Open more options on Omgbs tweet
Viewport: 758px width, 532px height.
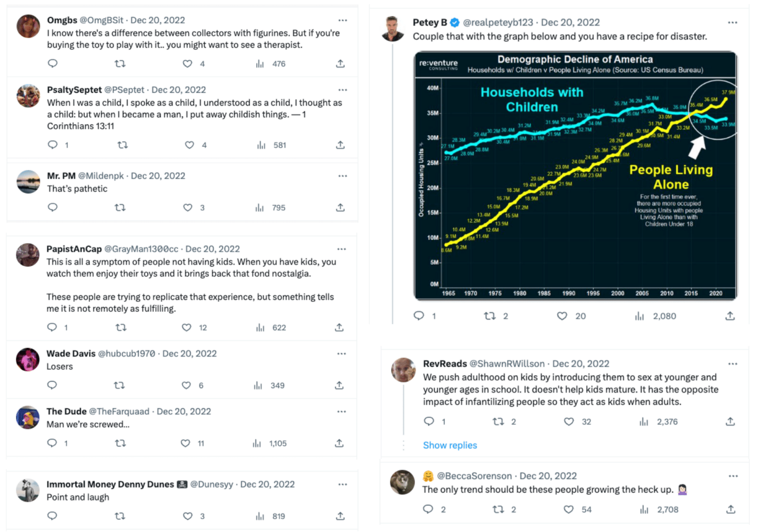coord(342,20)
